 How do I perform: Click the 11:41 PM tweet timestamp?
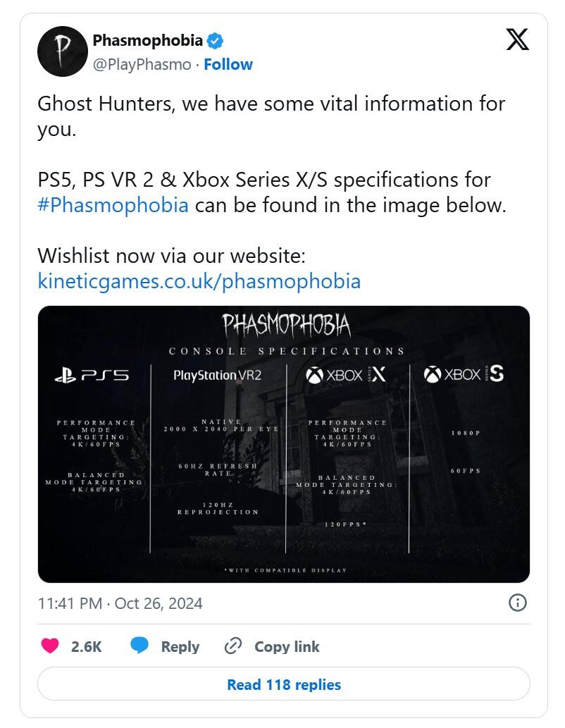[120, 603]
